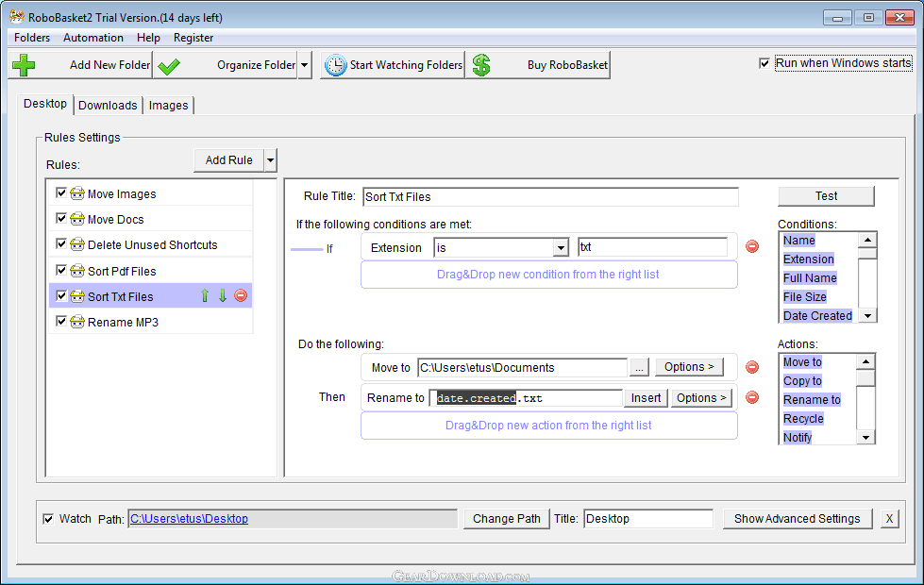The width and height of the screenshot is (924, 585).
Task: Open the C:\Users\etus\Desktop path link
Action: tap(189, 518)
